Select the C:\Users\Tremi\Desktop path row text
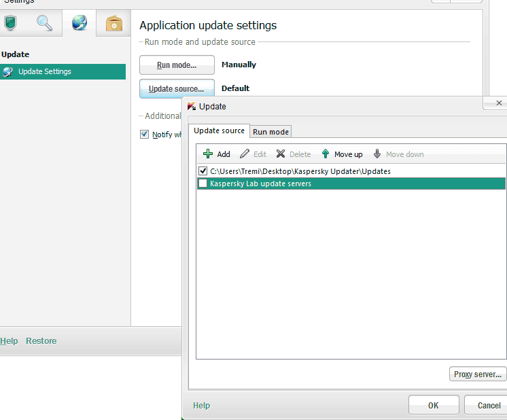Viewport: 507px width, 420px height. pos(300,171)
